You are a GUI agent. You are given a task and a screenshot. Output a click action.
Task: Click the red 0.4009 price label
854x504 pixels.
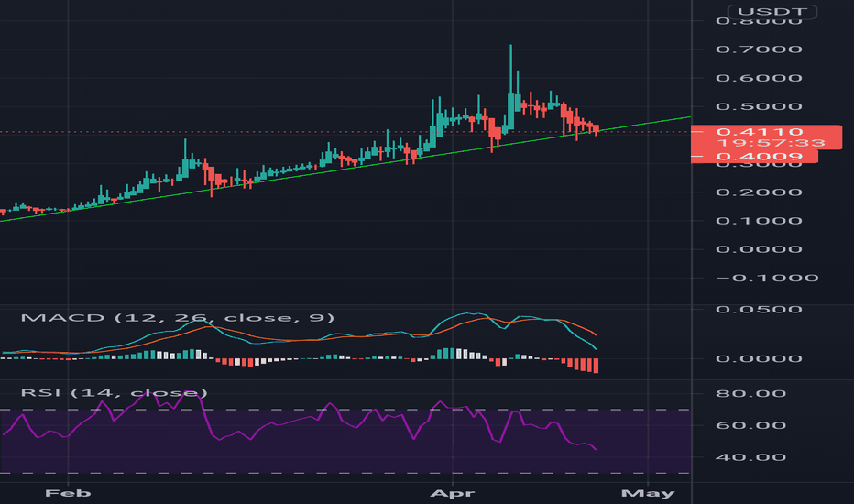(x=760, y=157)
